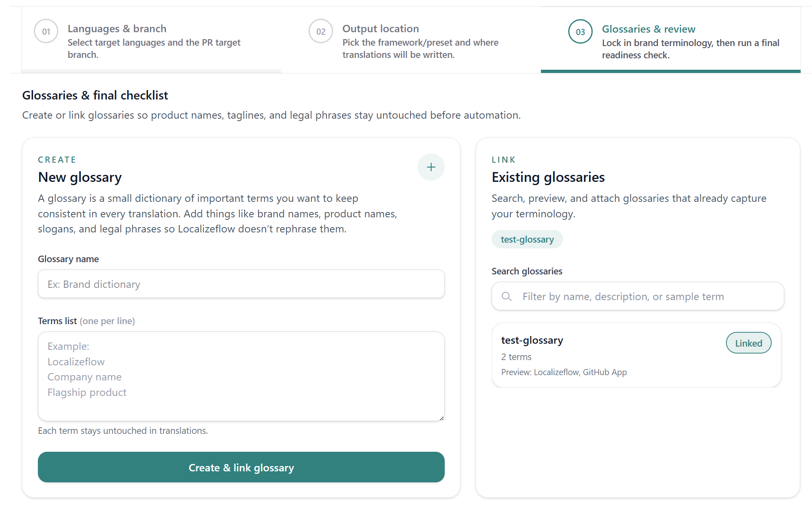The image size is (812, 506).
Task: Switch to the Output location step
Action: pos(380,28)
